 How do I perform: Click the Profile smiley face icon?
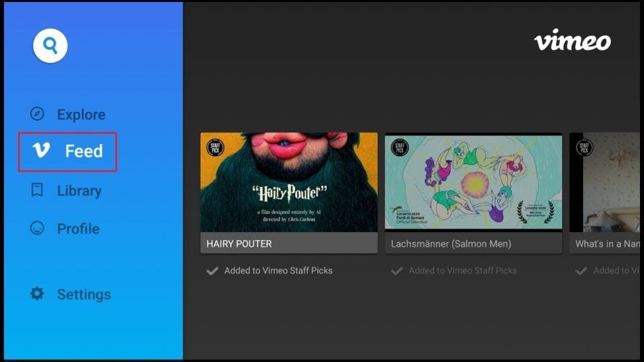coord(38,228)
